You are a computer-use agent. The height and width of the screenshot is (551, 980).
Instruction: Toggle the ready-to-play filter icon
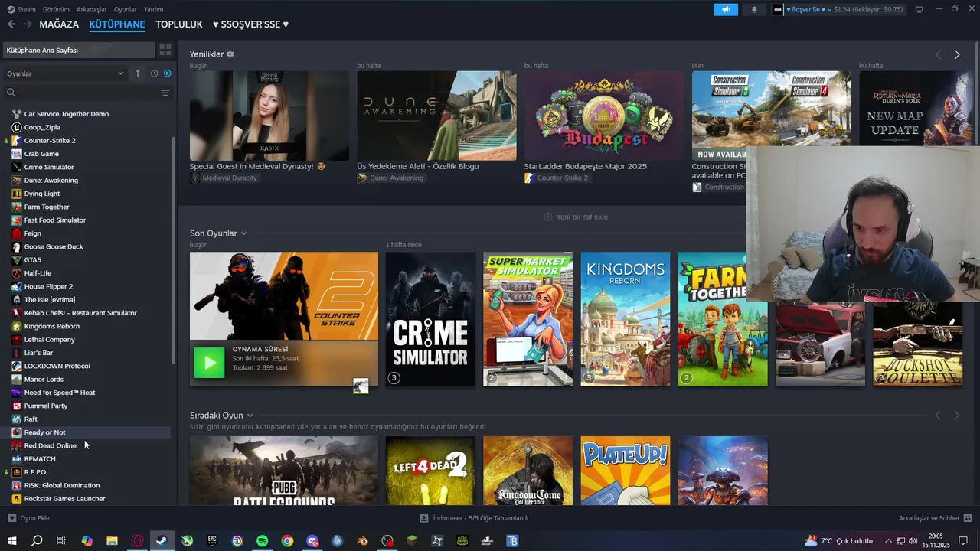(168, 73)
